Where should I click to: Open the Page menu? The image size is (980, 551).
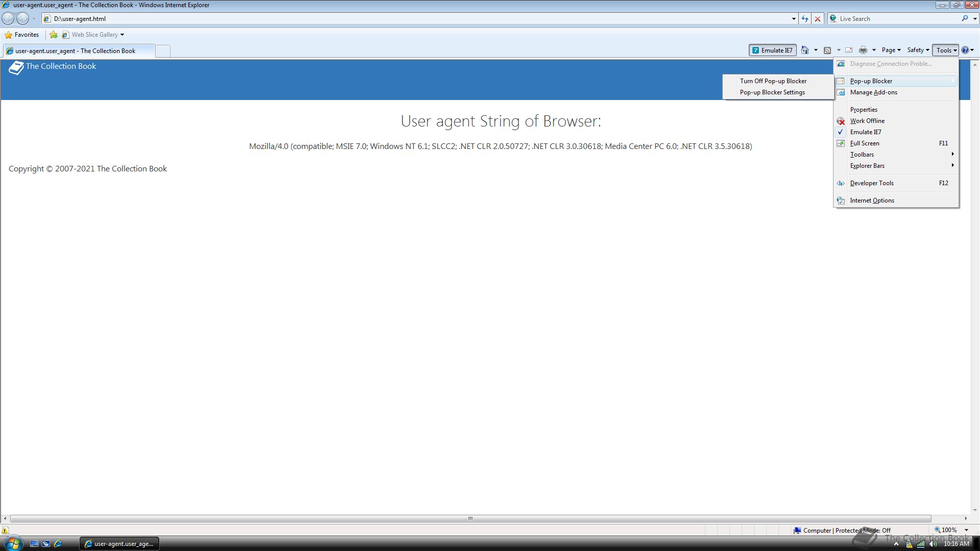(x=891, y=50)
